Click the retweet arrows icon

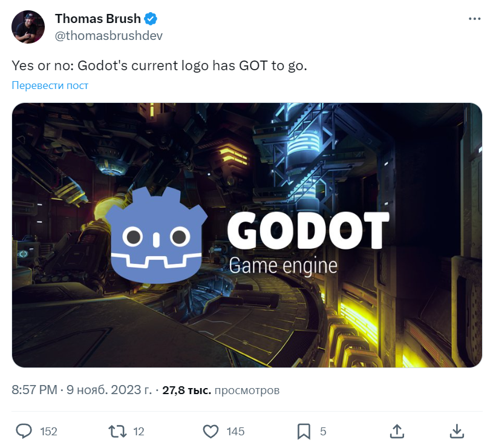click(117, 432)
